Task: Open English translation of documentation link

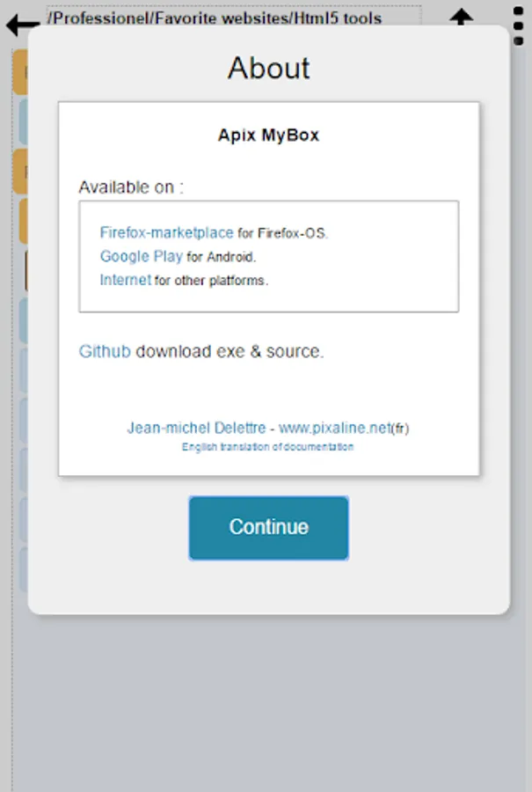Action: (x=268, y=447)
